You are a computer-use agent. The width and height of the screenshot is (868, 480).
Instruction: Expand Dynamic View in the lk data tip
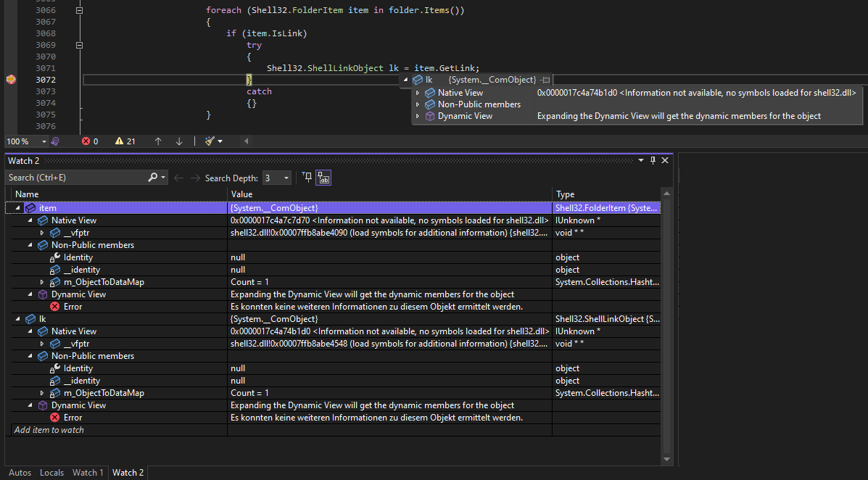(418, 116)
